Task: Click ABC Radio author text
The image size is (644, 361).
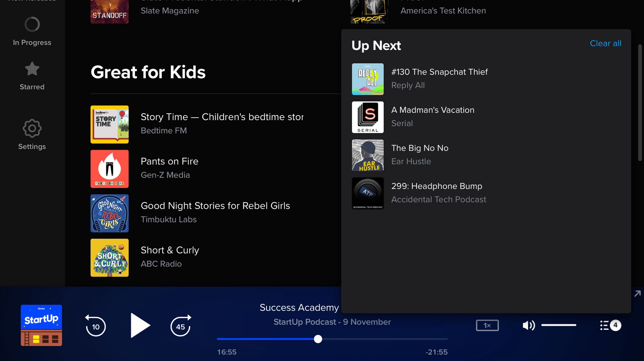Action: (x=161, y=264)
